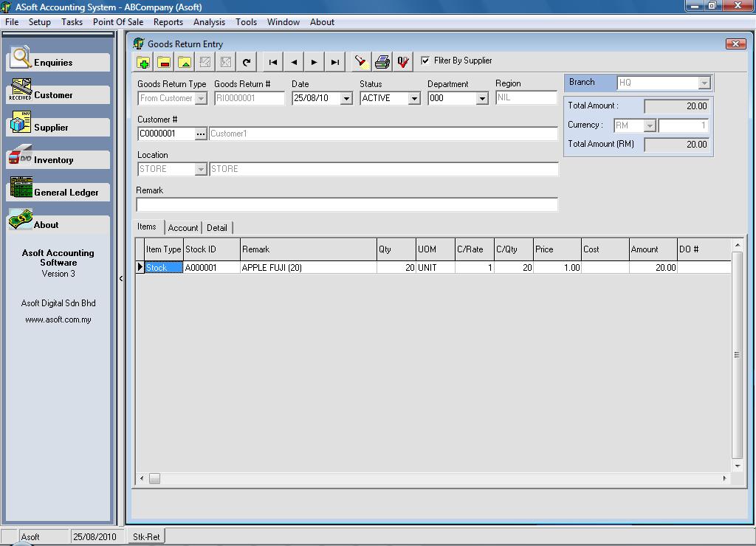756x546 pixels.
Task: Click the Goods Return # field
Action: pyautogui.click(x=250, y=98)
